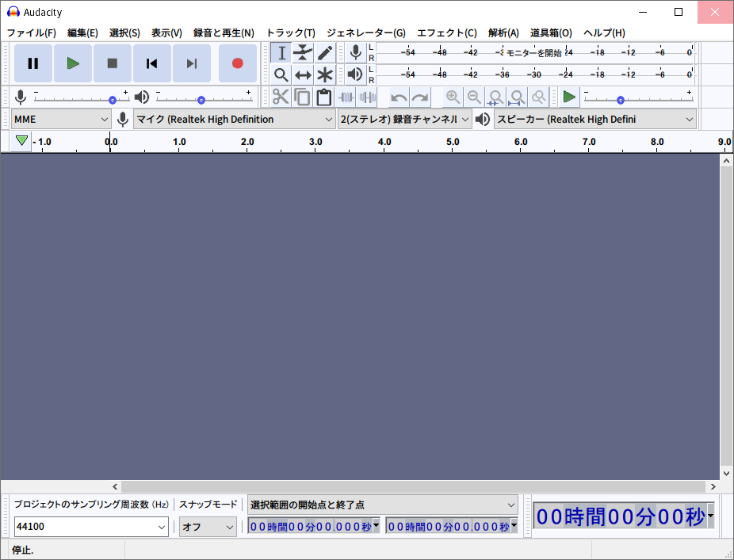Open the 道具箱(O) menu
Image resolution: width=734 pixels, height=560 pixels.
(x=551, y=32)
